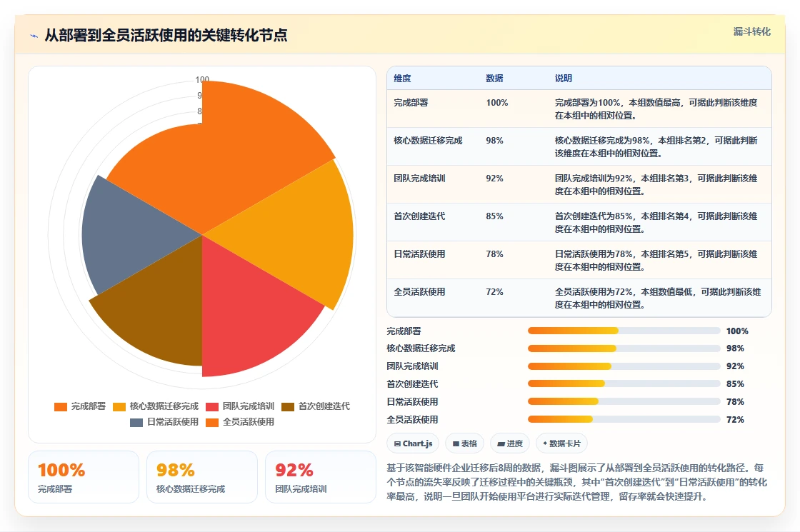The width and height of the screenshot is (800, 532).
Task: Toggle 首次创建迭代 legend swatch
Action: click(x=288, y=406)
